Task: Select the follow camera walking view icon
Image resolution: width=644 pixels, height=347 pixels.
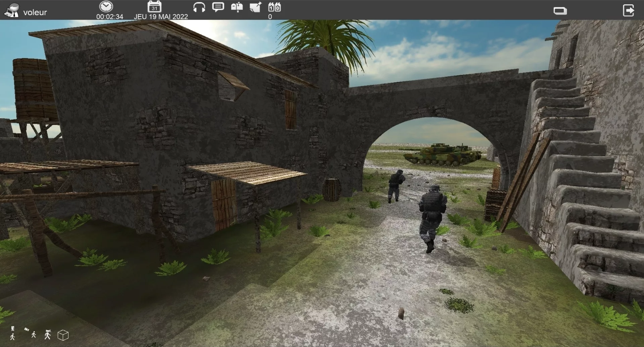Action: [31, 333]
